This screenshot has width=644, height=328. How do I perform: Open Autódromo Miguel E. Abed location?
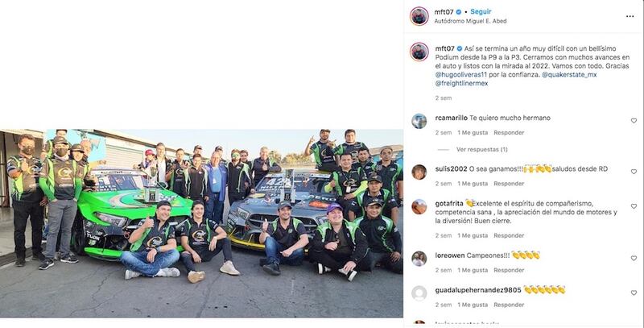(x=470, y=21)
